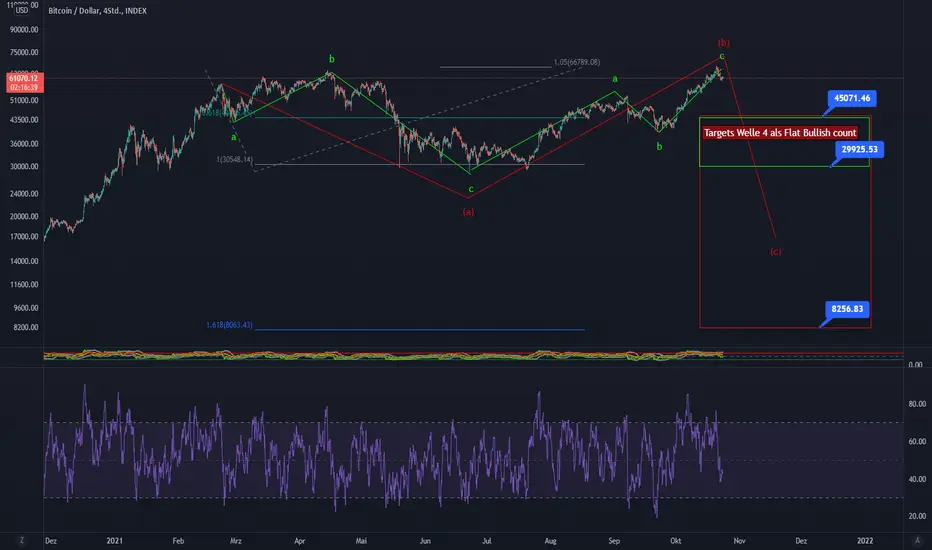Click the 8200.00 price scale label
This screenshot has width=932, height=550.
(x=25, y=328)
